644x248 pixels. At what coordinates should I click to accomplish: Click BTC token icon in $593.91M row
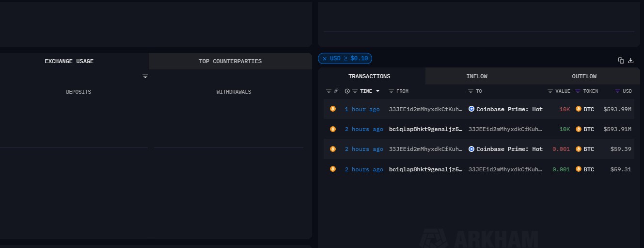point(579,129)
